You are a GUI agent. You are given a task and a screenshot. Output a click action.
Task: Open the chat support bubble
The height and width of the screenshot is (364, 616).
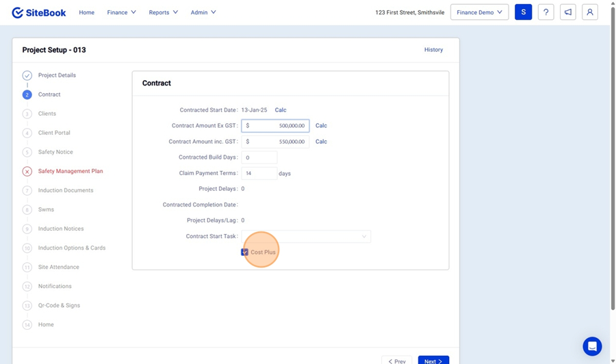[x=592, y=346]
